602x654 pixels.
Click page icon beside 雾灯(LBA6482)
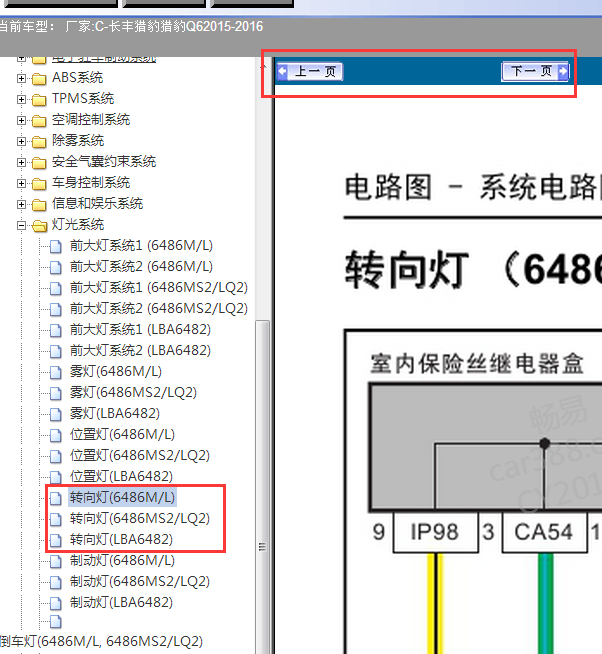(x=55, y=415)
